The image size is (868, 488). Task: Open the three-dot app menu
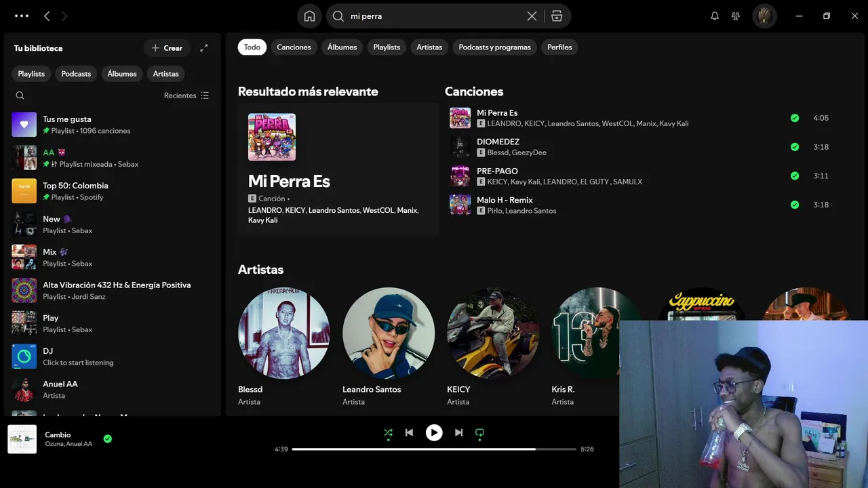pos(22,16)
